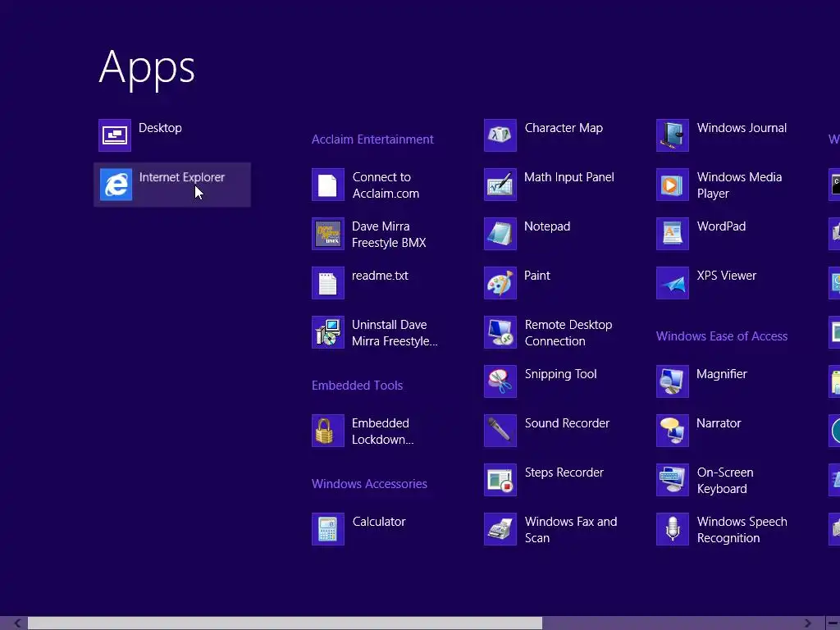Launch Steps Recorder icon

[500, 480]
